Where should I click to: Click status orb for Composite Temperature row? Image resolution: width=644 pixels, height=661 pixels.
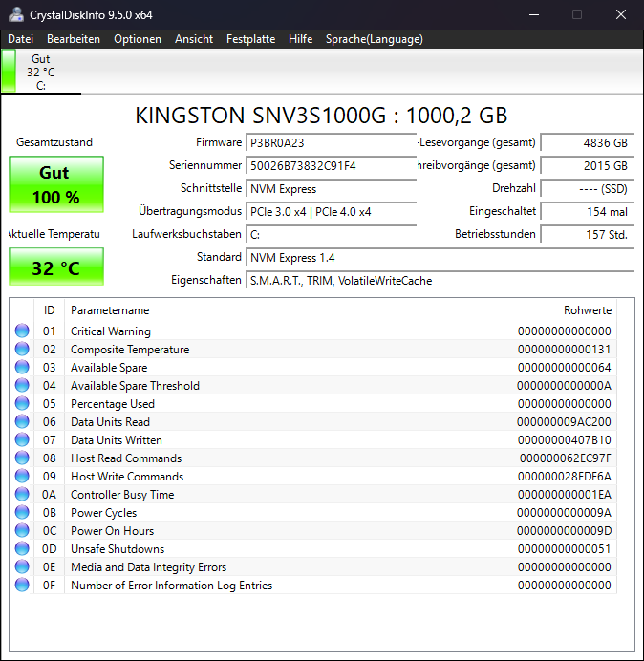coord(22,349)
